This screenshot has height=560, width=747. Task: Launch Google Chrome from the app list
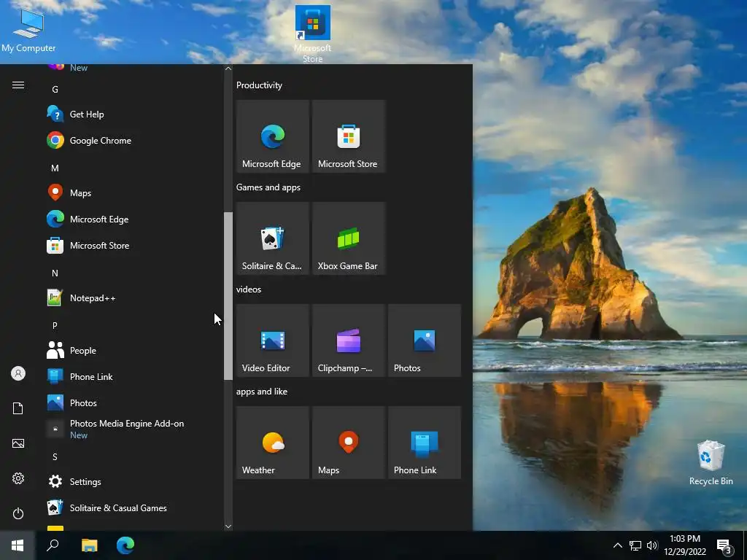click(x=133, y=141)
